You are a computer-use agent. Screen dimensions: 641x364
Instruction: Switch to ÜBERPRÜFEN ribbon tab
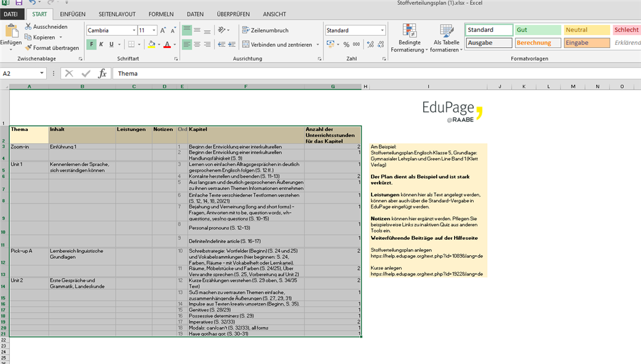point(233,14)
